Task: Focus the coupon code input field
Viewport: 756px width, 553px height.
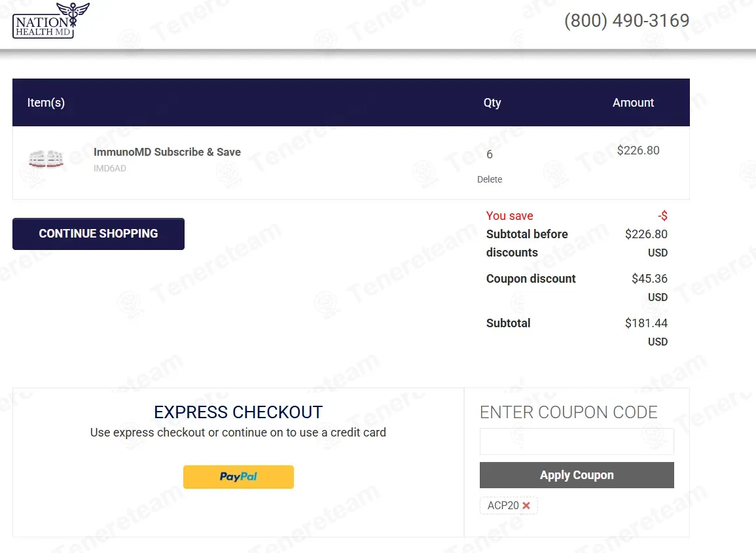Action: pos(577,442)
